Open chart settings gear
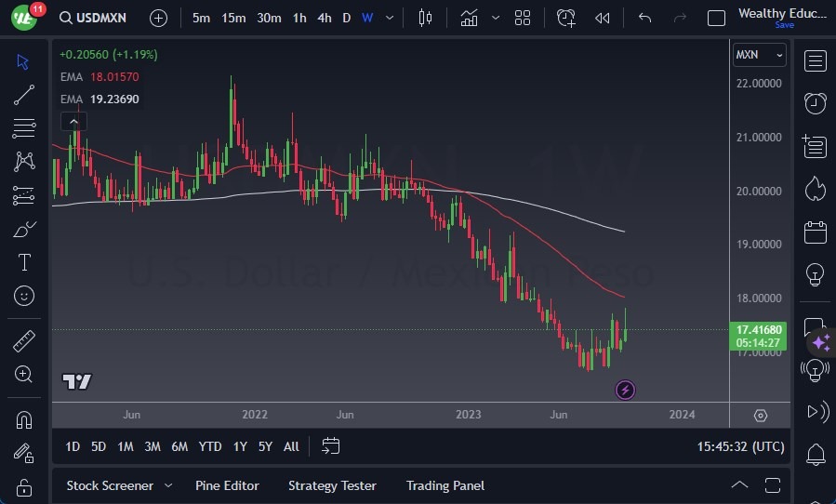This screenshot has width=836, height=504. [761, 416]
